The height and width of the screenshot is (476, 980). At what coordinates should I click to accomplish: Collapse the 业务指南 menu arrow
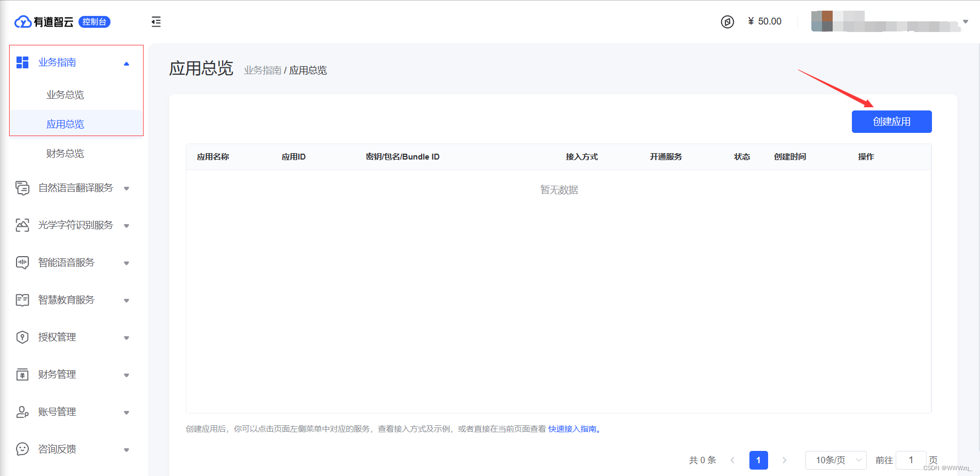127,64
